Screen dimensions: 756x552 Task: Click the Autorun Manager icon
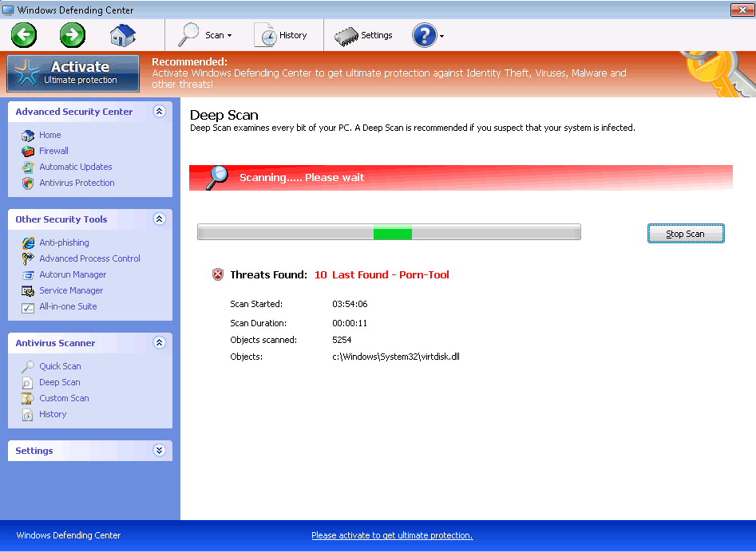pos(28,274)
